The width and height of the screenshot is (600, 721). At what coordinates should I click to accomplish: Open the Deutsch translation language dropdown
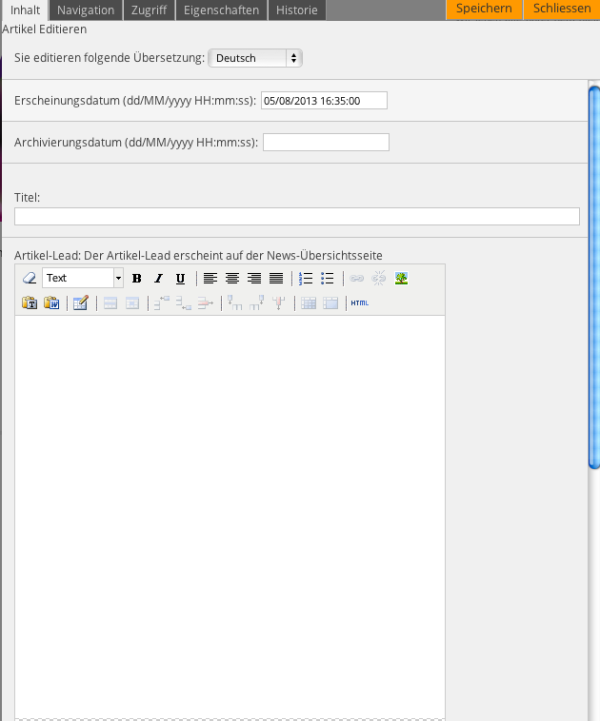(255, 58)
